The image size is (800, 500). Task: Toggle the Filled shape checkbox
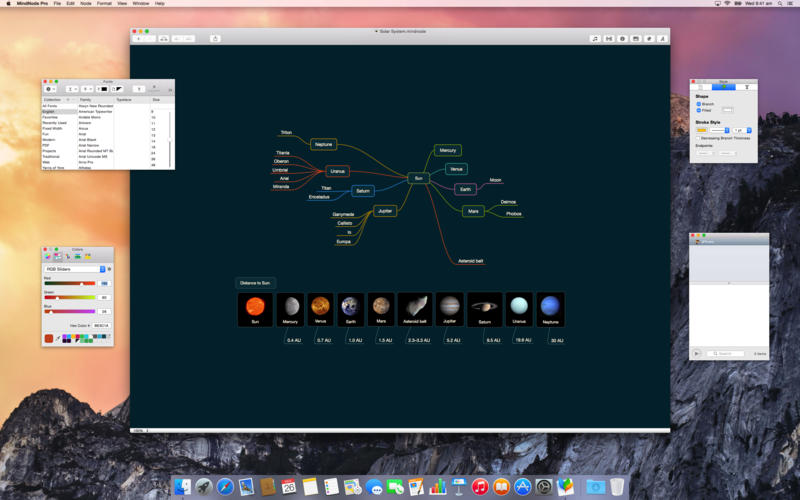(698, 110)
